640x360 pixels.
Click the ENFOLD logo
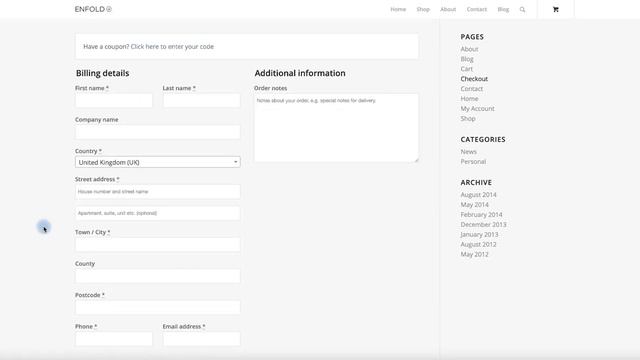tap(93, 9)
